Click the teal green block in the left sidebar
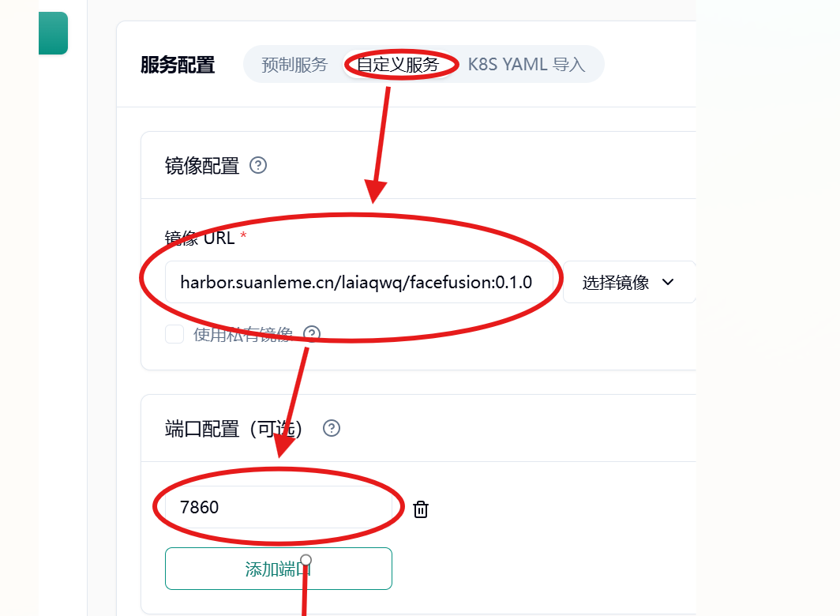The width and height of the screenshot is (840, 616). [53, 33]
